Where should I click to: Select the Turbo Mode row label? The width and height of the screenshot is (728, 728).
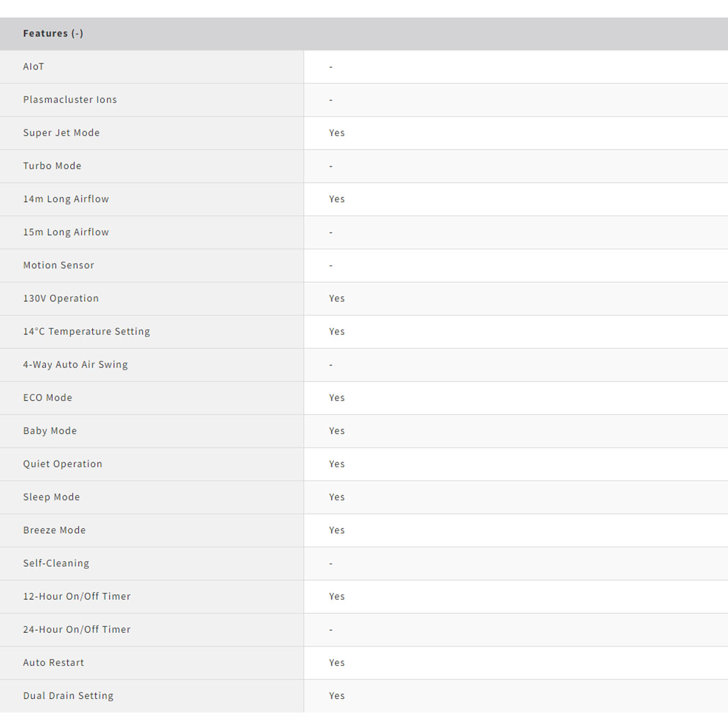tap(52, 166)
